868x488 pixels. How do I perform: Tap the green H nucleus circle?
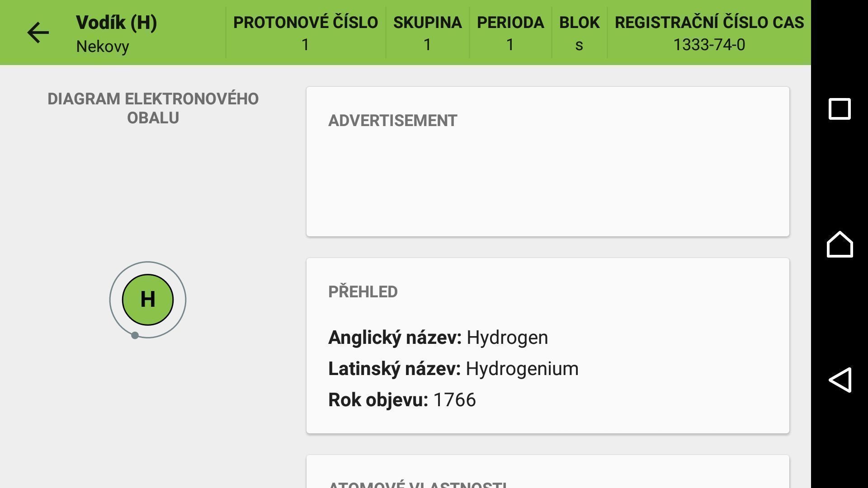coord(148,300)
